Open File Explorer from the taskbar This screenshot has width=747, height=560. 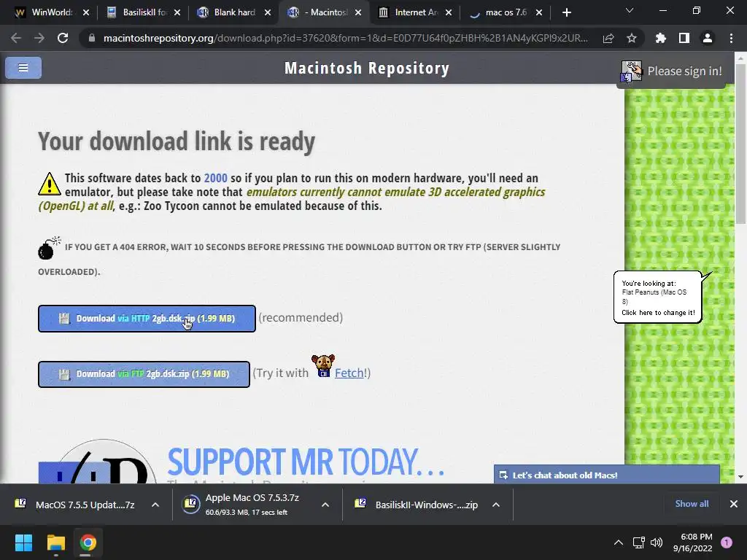pyautogui.click(x=55, y=542)
